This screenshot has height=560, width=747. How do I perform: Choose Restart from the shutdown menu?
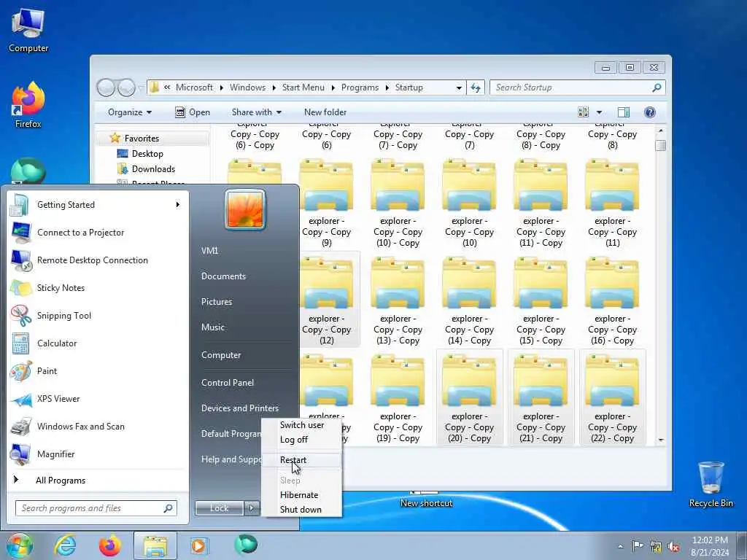coord(301,460)
